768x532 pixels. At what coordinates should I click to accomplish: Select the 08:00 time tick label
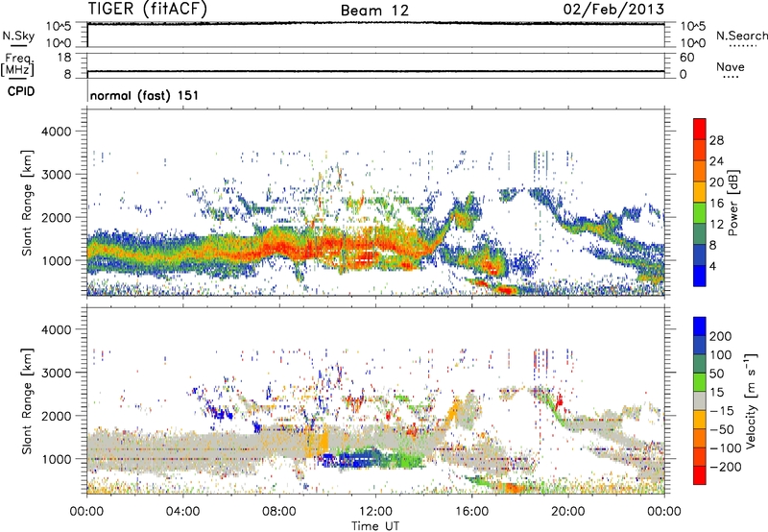(x=279, y=512)
